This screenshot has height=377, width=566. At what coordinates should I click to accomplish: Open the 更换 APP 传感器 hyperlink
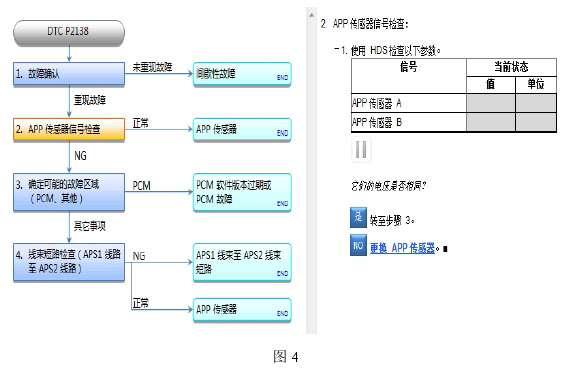click(x=402, y=248)
